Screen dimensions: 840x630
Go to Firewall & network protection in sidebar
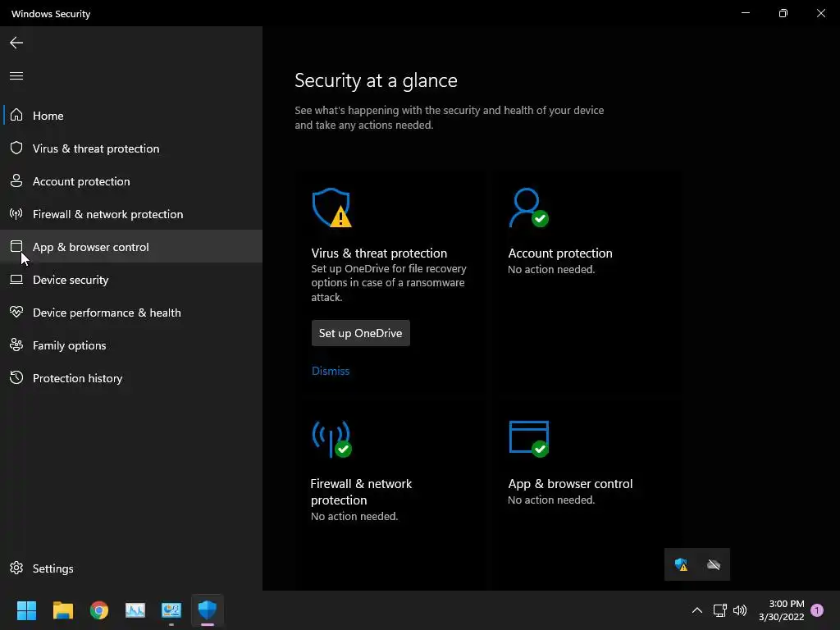click(131, 214)
